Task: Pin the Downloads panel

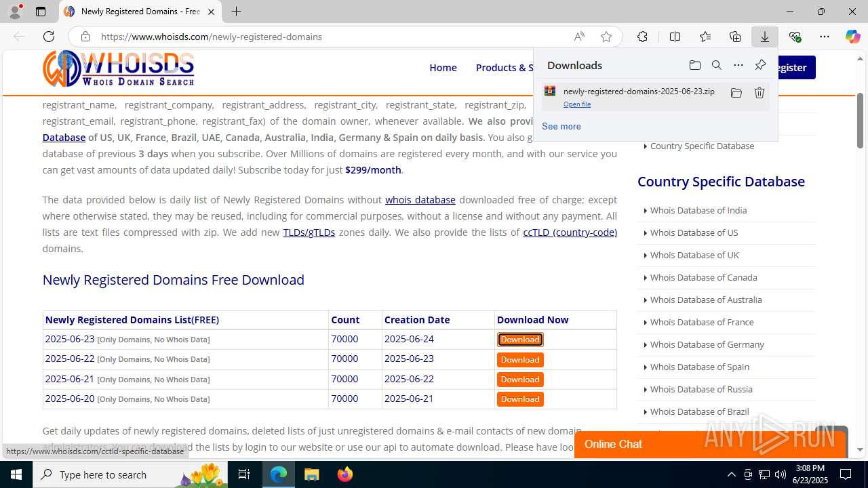Action: click(x=760, y=65)
